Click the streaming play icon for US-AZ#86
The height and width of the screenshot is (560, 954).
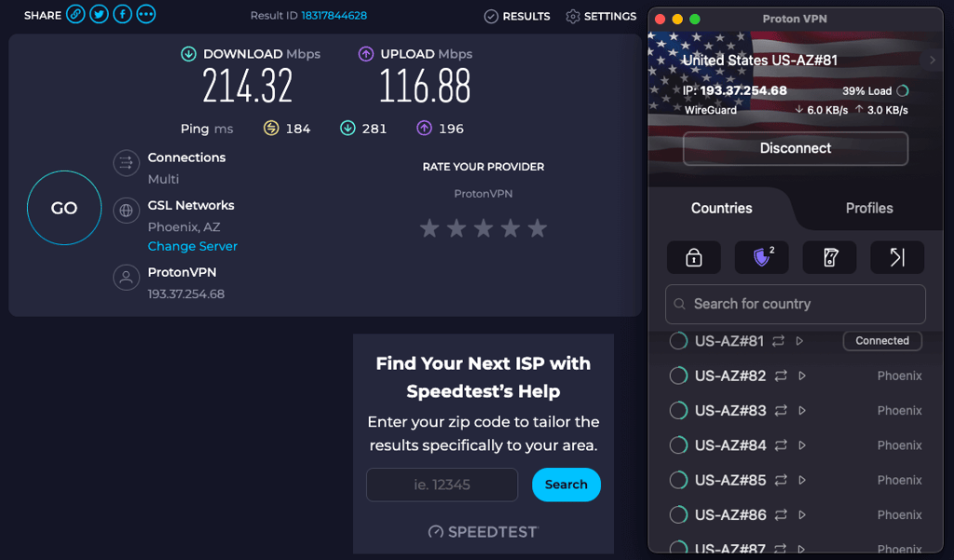[802, 515]
